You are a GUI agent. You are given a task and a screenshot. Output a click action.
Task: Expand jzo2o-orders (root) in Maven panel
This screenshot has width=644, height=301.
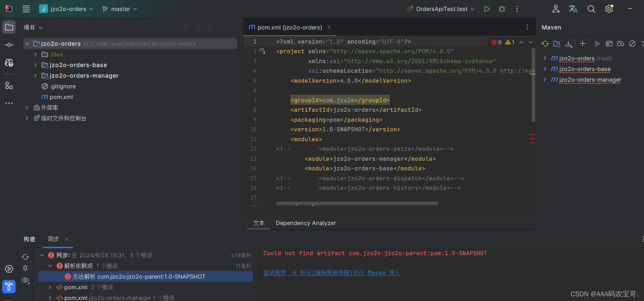tap(545, 58)
